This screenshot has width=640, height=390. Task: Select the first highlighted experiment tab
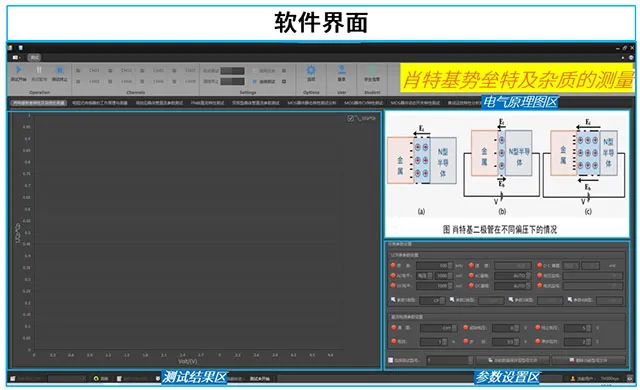39,103
